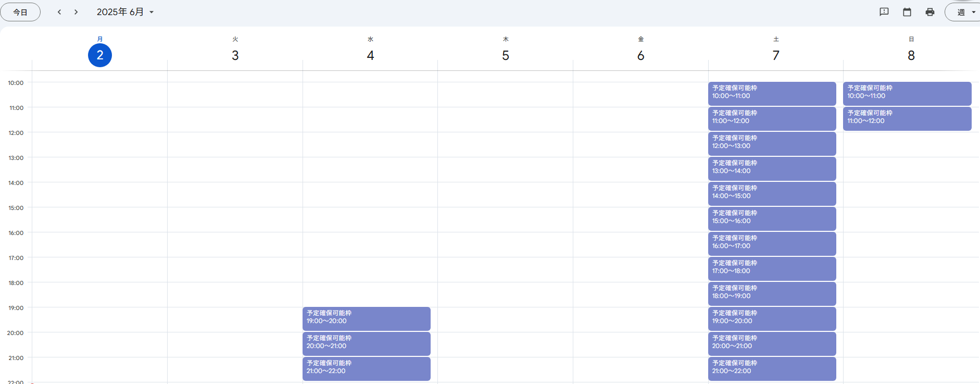The height and width of the screenshot is (384, 980).
Task: Open Saturday's 16:00~17:00 booking slot
Action: click(x=772, y=243)
